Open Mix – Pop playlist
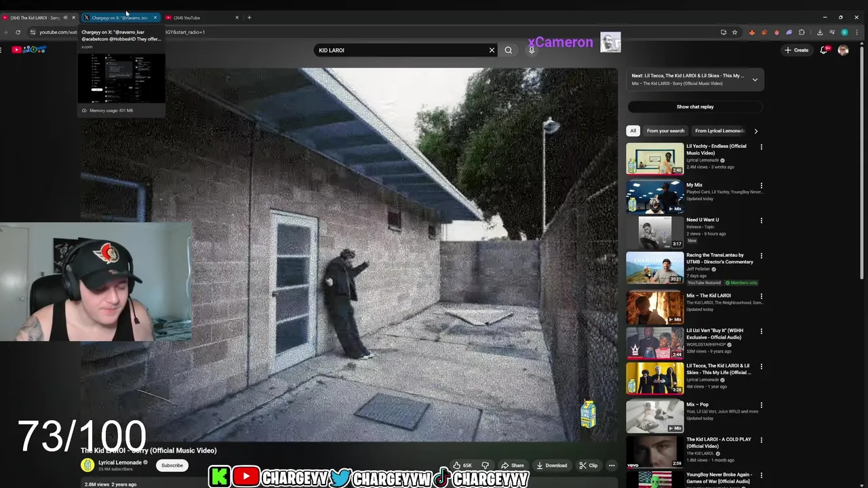The image size is (868, 488). (x=654, y=416)
